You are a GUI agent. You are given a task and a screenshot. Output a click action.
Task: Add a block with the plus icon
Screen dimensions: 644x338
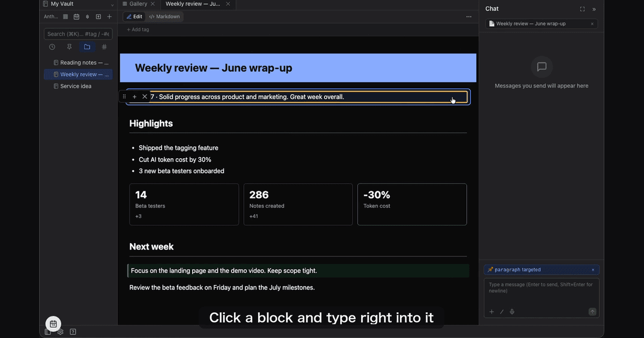pos(135,97)
